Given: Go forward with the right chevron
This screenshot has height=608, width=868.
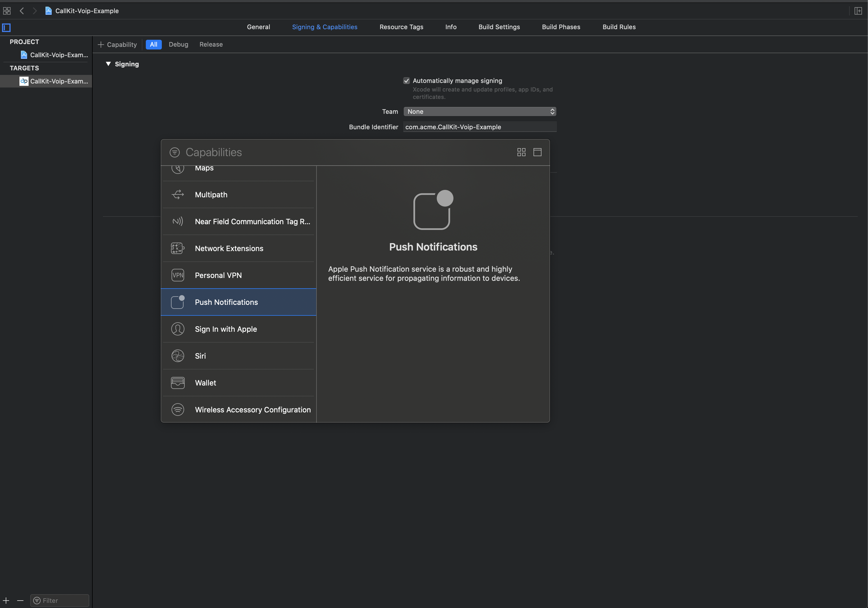Looking at the screenshot, I should (35, 11).
